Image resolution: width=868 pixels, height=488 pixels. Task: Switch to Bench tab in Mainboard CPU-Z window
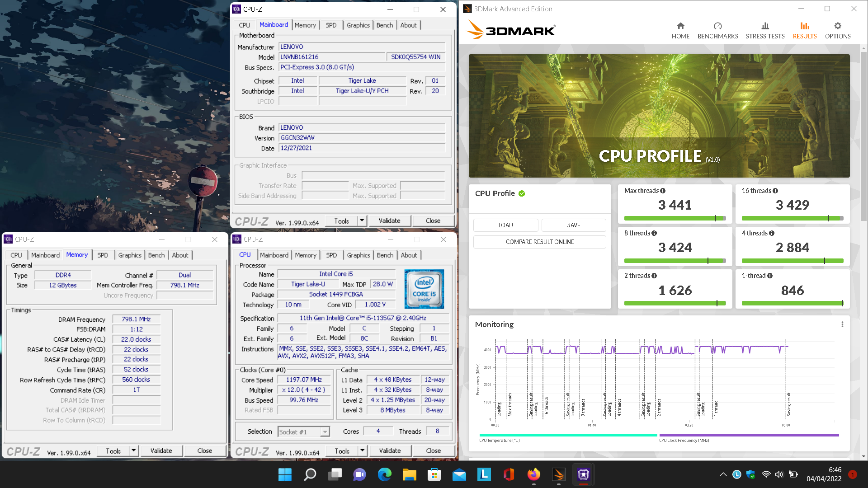click(x=385, y=25)
